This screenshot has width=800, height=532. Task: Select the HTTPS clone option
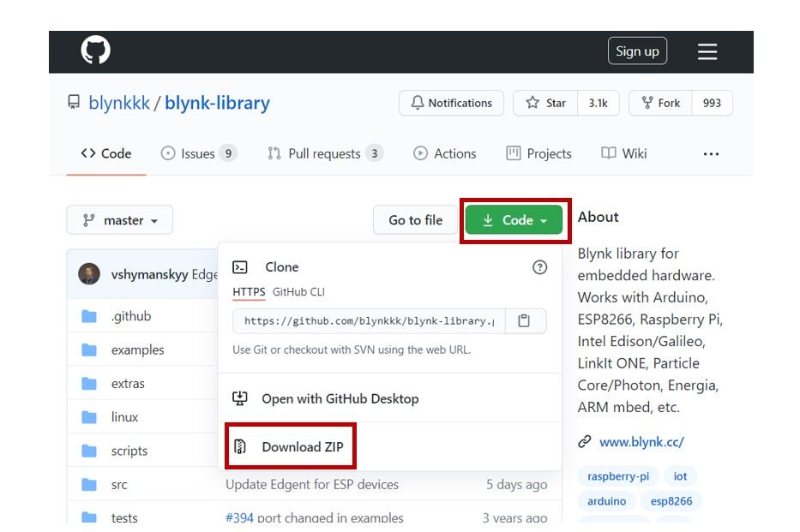point(249,292)
